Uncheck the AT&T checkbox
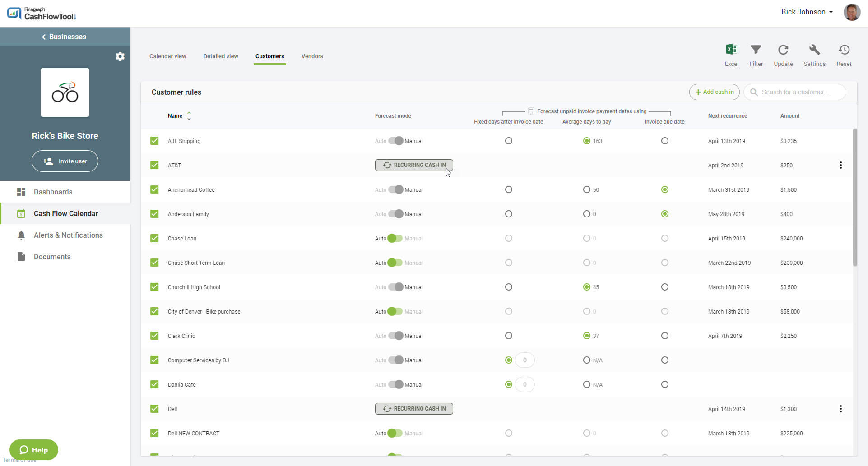 coord(154,165)
